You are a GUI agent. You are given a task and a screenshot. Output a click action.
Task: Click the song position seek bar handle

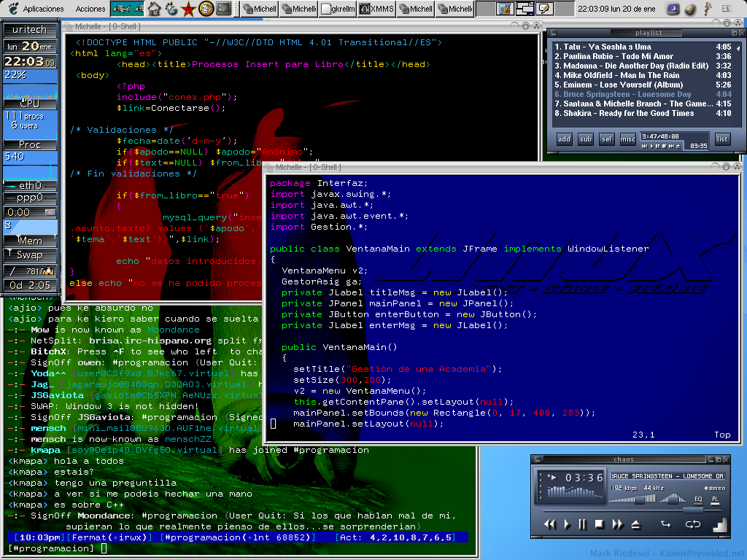pos(693,510)
